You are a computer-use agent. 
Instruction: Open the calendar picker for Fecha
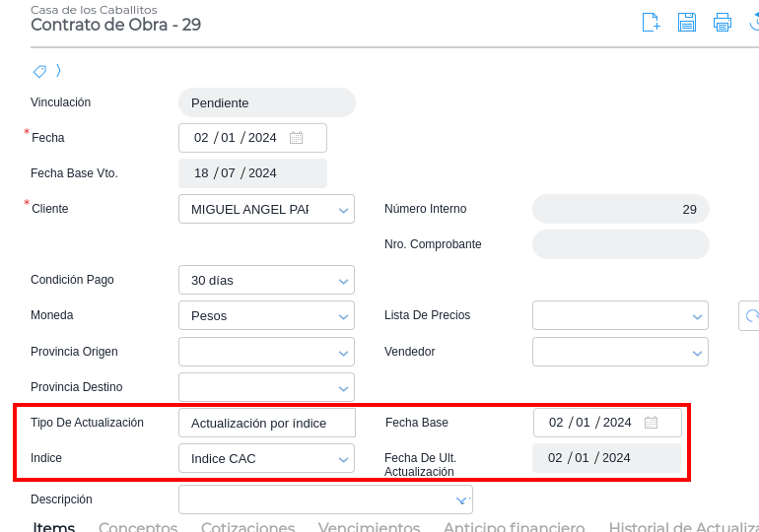pyautogui.click(x=296, y=138)
